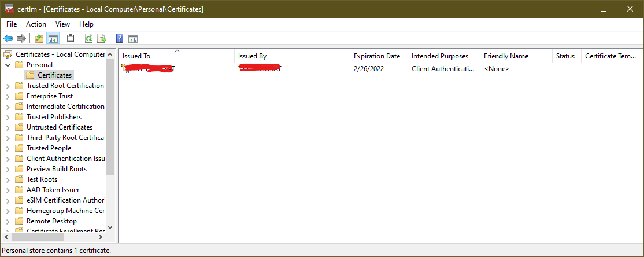Click the Back arrow toolbar button
The image size is (644, 257).
[x=8, y=39]
